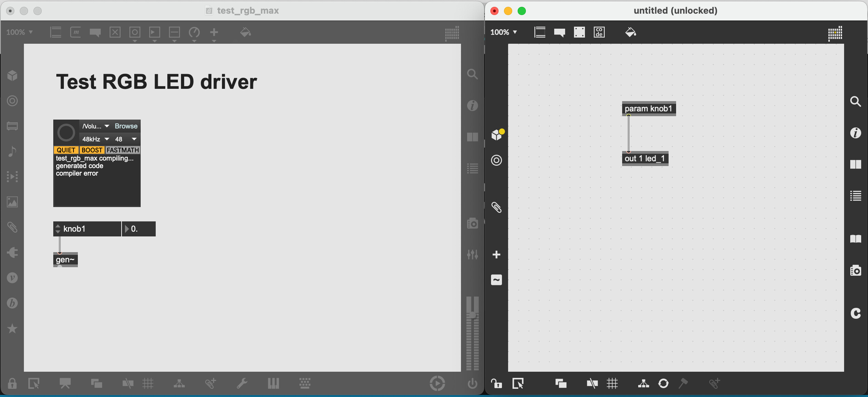
Task: Click the Browse button
Action: (126, 126)
